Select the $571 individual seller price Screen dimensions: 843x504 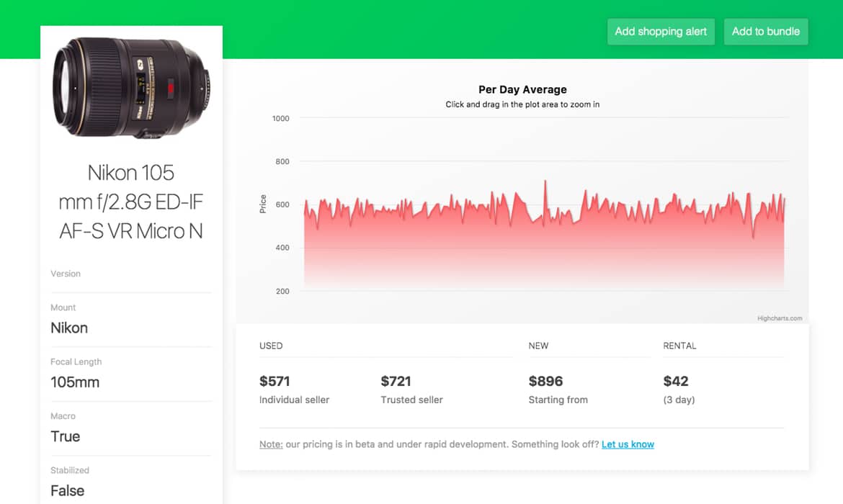(x=275, y=381)
